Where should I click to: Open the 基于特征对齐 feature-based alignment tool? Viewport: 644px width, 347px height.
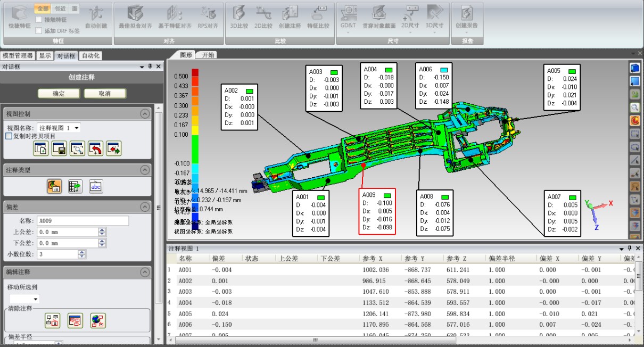pos(175,16)
